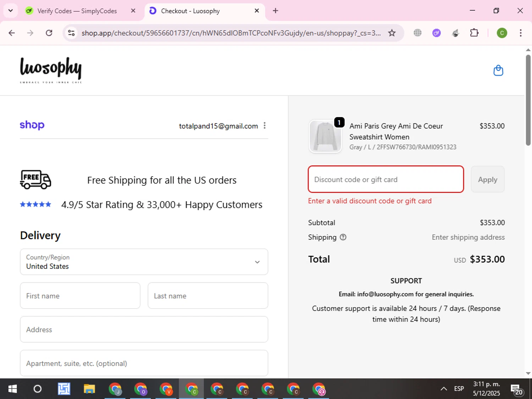Click the Subtotal label
532x399 pixels.
pos(322,223)
